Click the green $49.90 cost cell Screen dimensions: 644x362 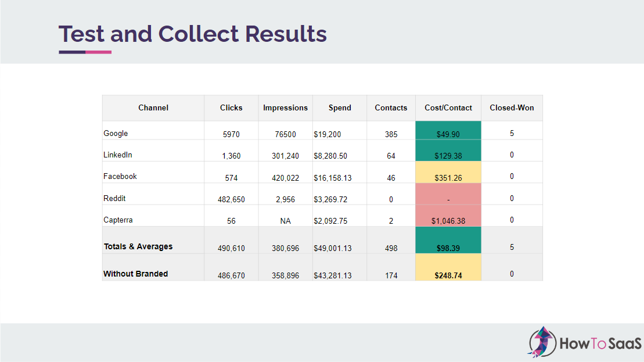click(x=448, y=131)
